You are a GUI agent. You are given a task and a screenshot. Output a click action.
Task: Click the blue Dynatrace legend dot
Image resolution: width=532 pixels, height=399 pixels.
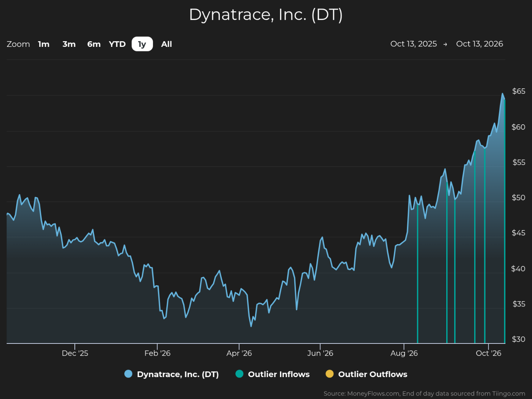click(128, 374)
